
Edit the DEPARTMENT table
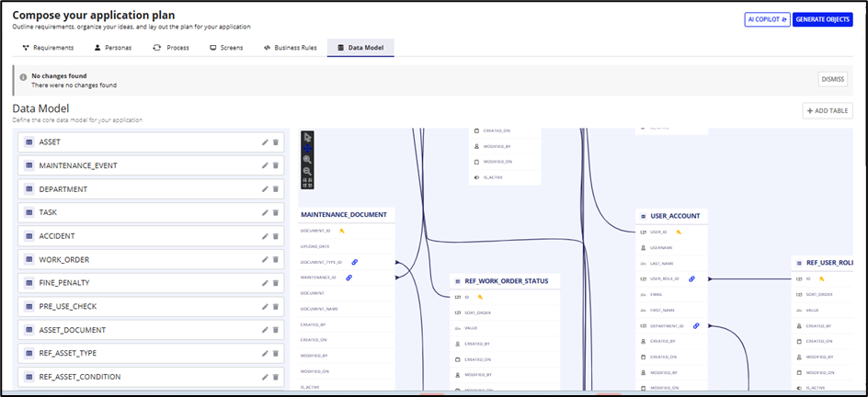point(265,189)
